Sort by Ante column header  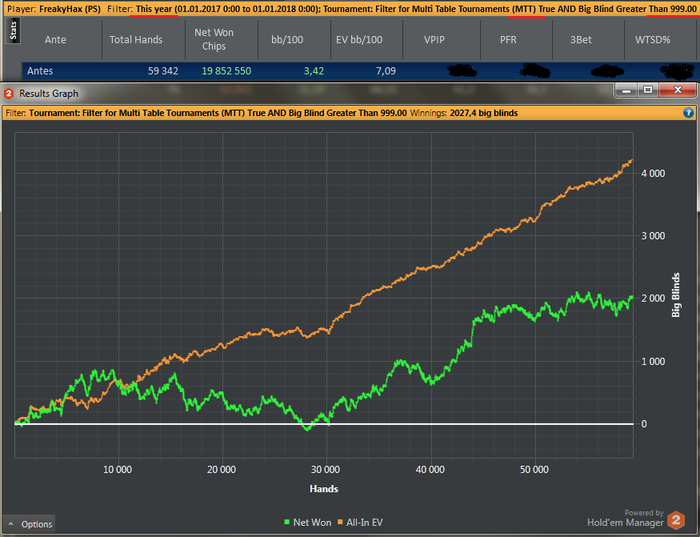(x=55, y=40)
